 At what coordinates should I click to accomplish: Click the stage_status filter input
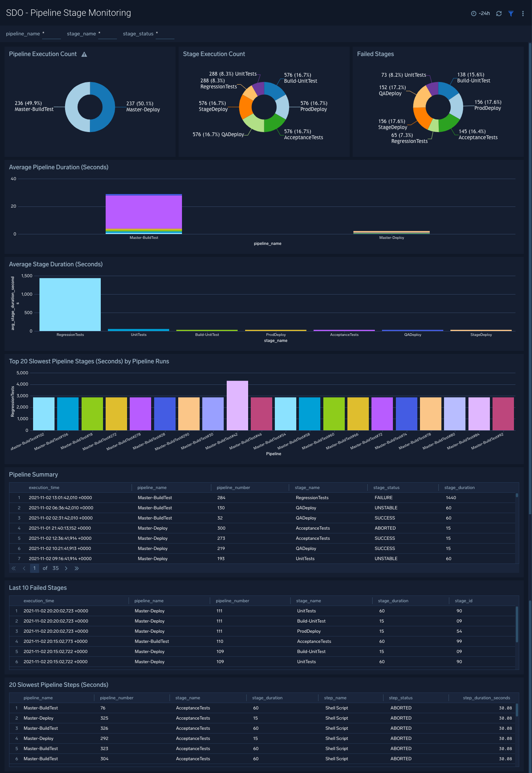(x=165, y=34)
